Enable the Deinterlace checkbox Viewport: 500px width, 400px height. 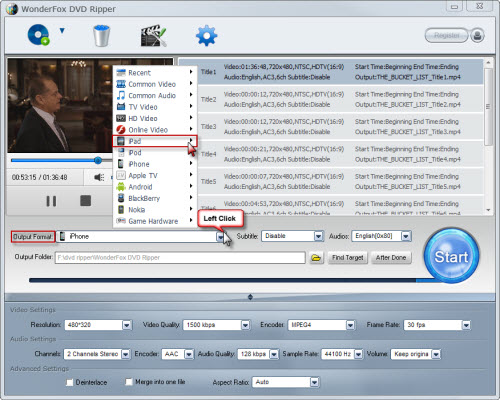click(x=70, y=382)
